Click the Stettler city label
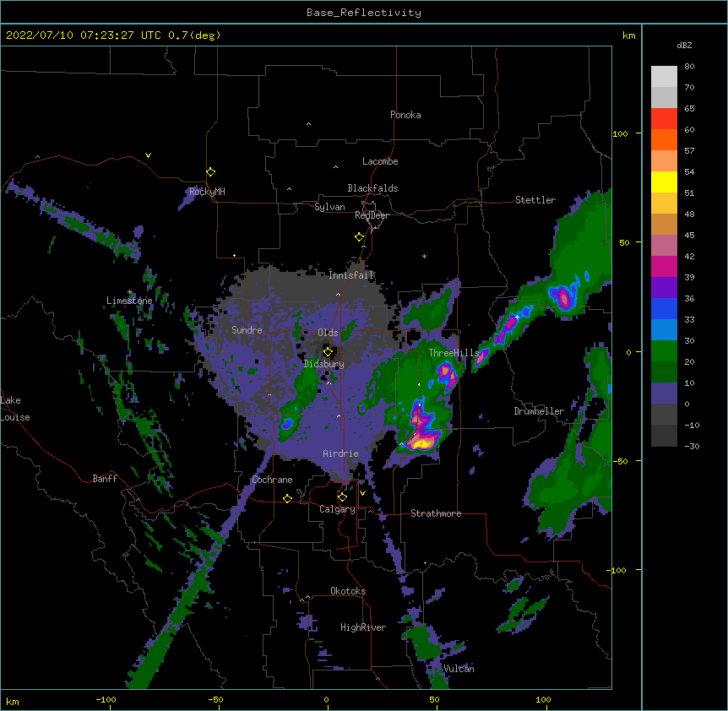Image resolution: width=728 pixels, height=711 pixels. (x=535, y=200)
